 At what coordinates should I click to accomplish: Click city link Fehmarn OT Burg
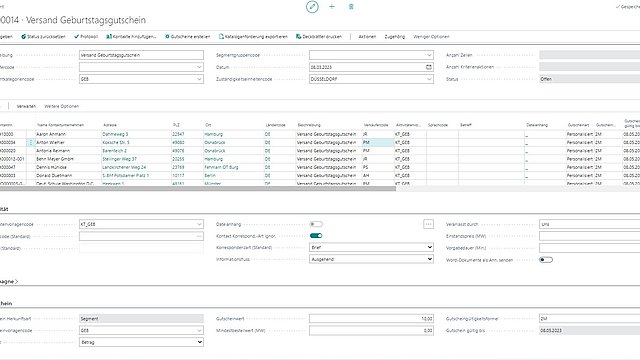click(x=221, y=167)
